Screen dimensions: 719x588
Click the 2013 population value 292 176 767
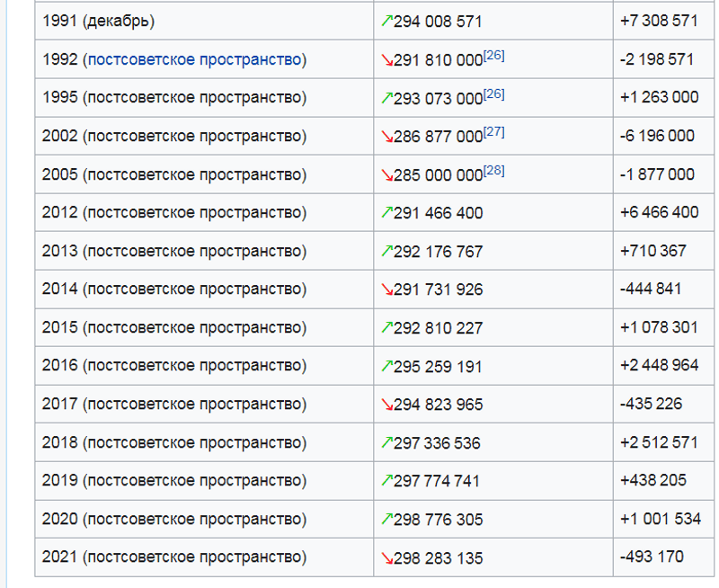point(438,252)
